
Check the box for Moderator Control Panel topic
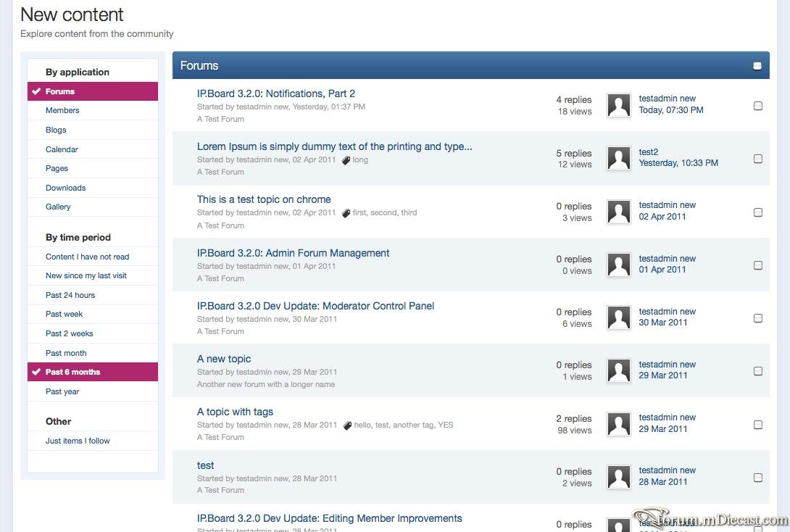point(758,318)
